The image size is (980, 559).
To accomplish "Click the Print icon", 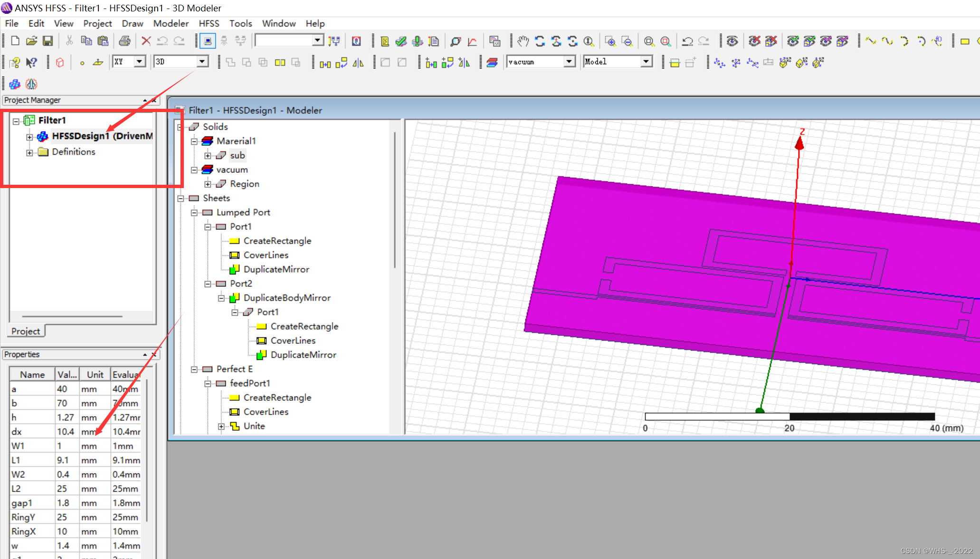I will click(x=124, y=41).
